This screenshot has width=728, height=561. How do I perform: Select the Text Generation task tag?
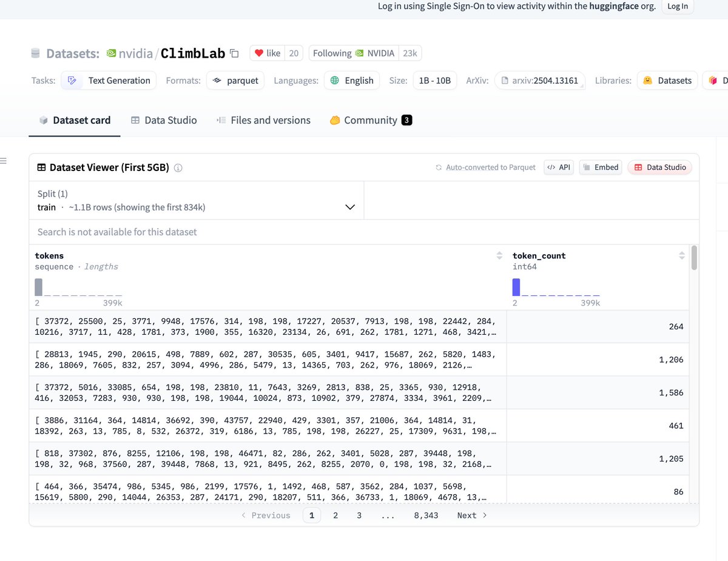point(109,81)
